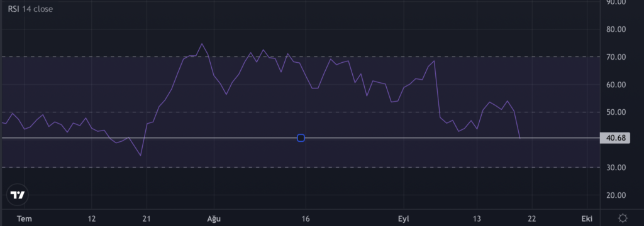This screenshot has height=226, width=644.
Task: Open chart settings gear icon
Action: tap(623, 218)
